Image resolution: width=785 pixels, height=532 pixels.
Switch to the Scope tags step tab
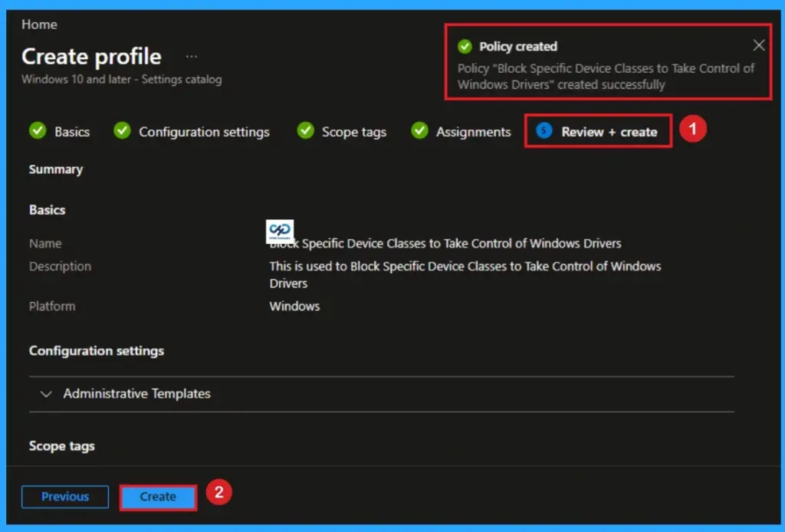342,132
